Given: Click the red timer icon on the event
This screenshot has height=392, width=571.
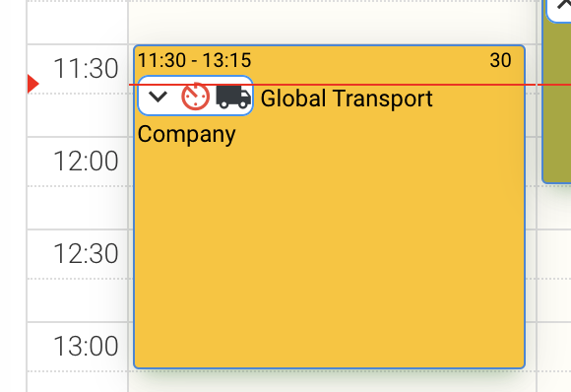Looking at the screenshot, I should point(196,97).
